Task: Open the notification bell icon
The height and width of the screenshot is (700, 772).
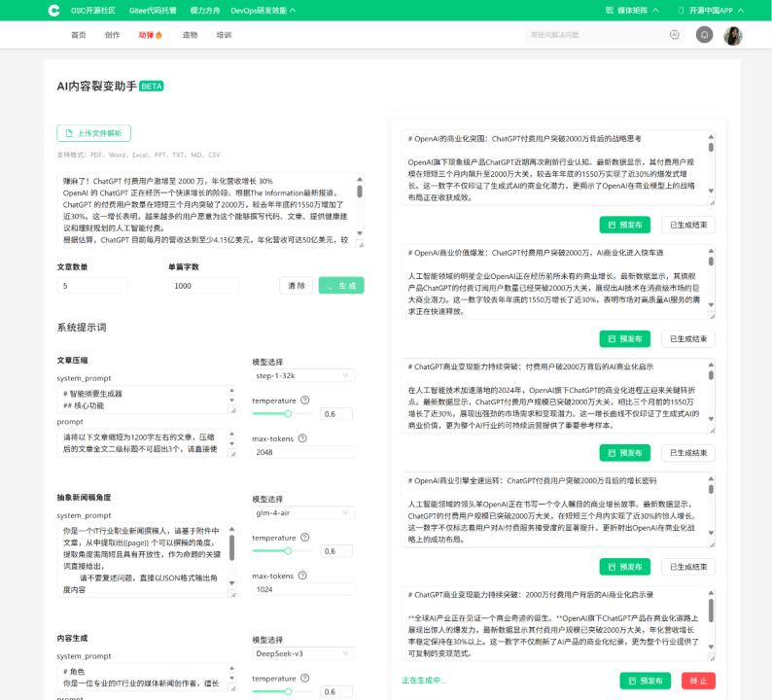Action: click(704, 35)
